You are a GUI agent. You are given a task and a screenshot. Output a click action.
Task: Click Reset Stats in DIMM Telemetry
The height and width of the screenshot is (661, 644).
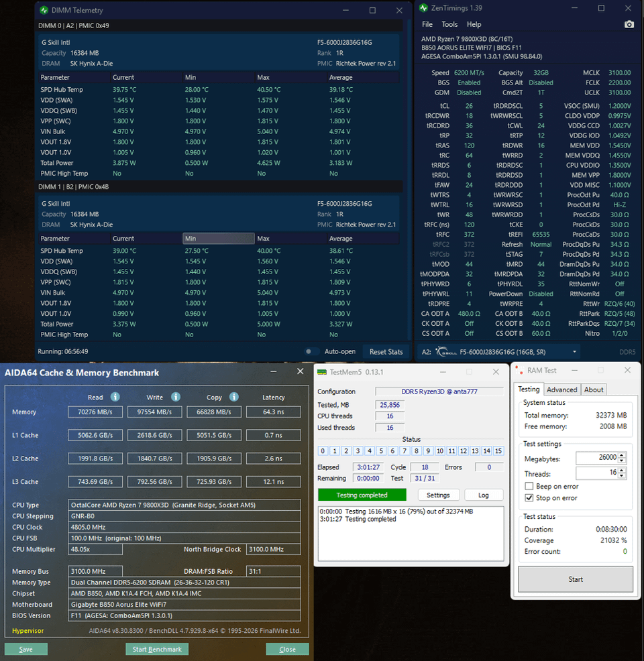point(386,351)
